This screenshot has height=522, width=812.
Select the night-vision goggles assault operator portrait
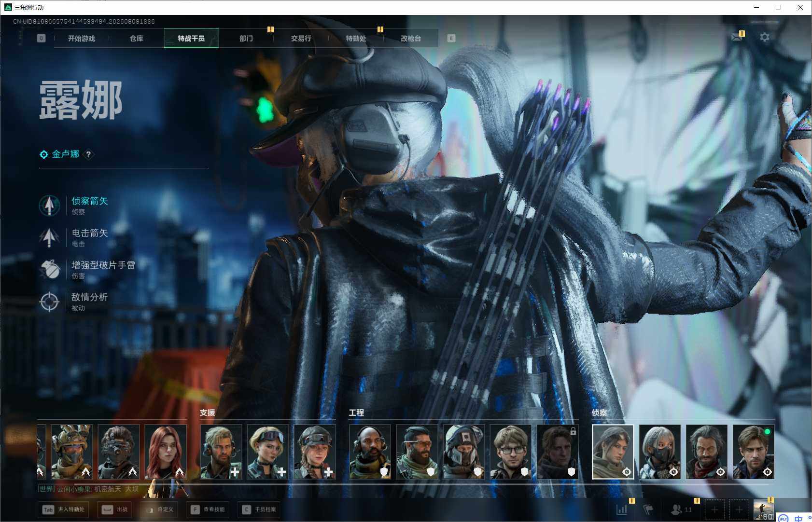119,452
